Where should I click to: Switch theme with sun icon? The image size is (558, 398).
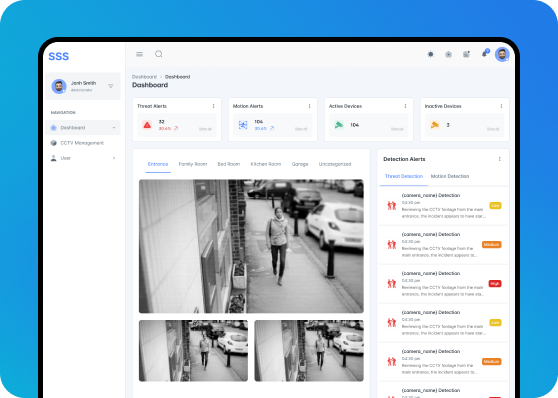(431, 54)
